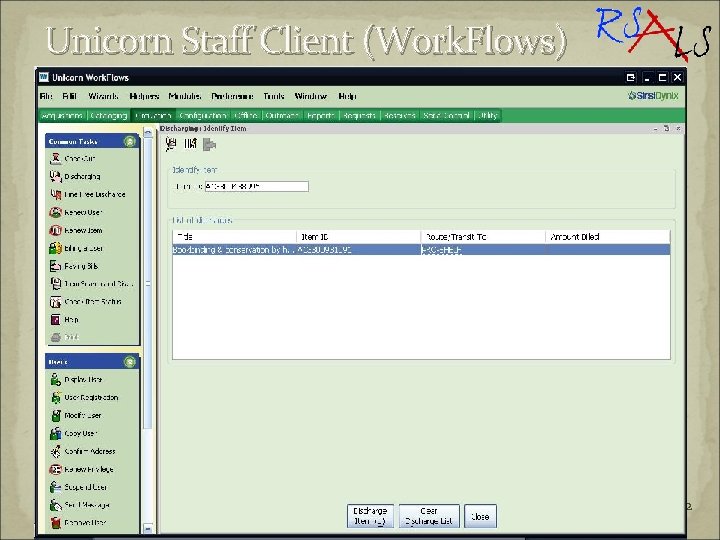Open the Renew Privilege wizard
The width and height of the screenshot is (720, 540).
(x=81, y=469)
